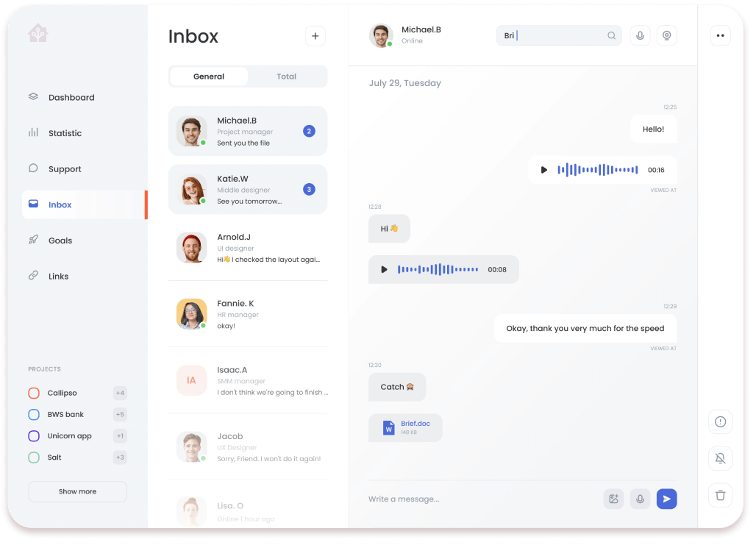Click the send message arrow button
Screen dimensions: 756x545
[x=666, y=499]
